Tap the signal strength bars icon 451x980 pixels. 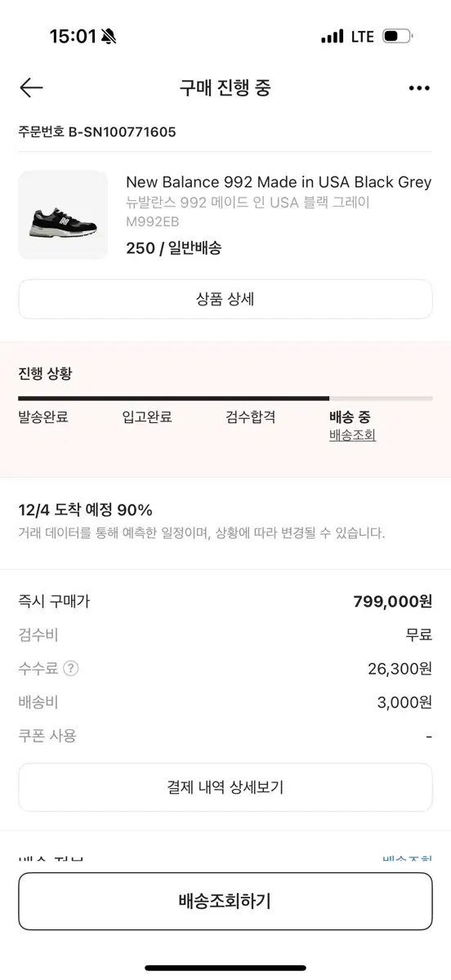click(333, 37)
